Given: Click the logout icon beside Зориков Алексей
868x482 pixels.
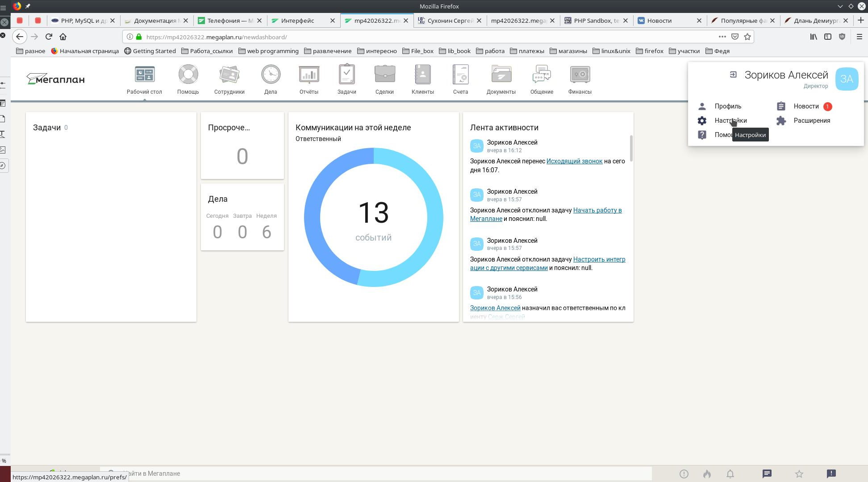Looking at the screenshot, I should pos(733,75).
